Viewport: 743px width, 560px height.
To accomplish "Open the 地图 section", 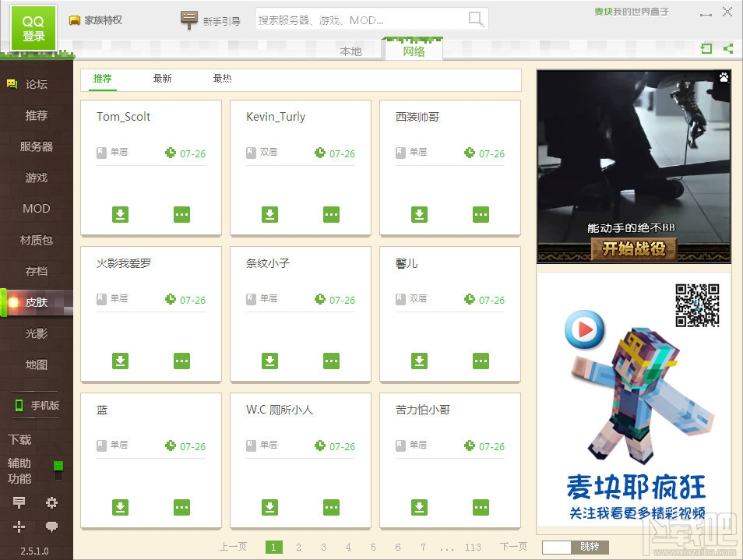I will tap(35, 365).
